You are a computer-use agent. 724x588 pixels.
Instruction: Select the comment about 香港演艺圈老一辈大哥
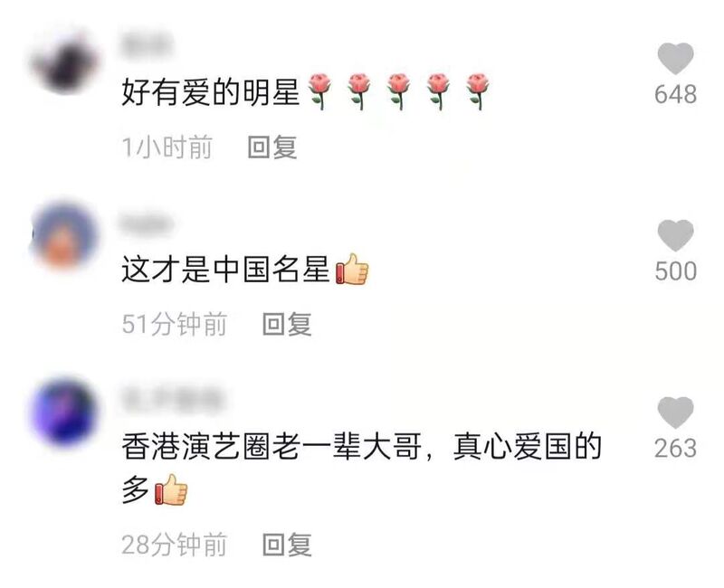361,468
